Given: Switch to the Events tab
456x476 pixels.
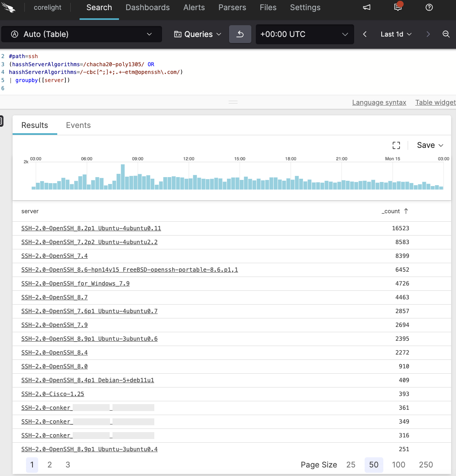Looking at the screenshot, I should [78, 125].
